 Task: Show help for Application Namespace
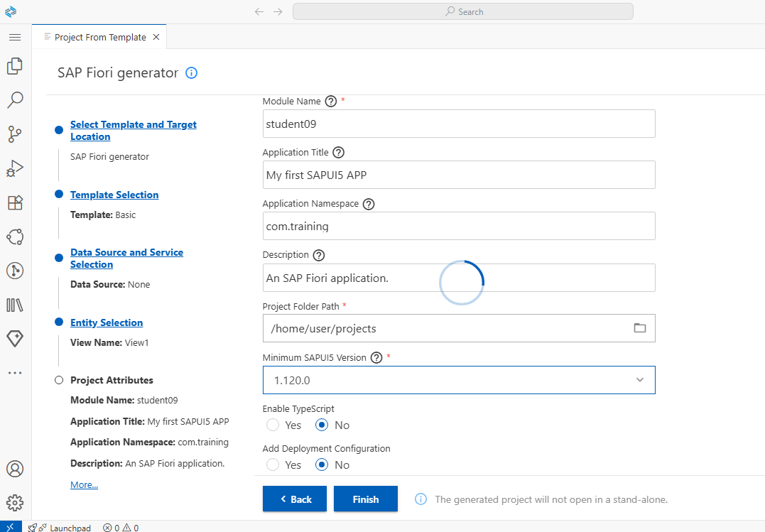(369, 204)
